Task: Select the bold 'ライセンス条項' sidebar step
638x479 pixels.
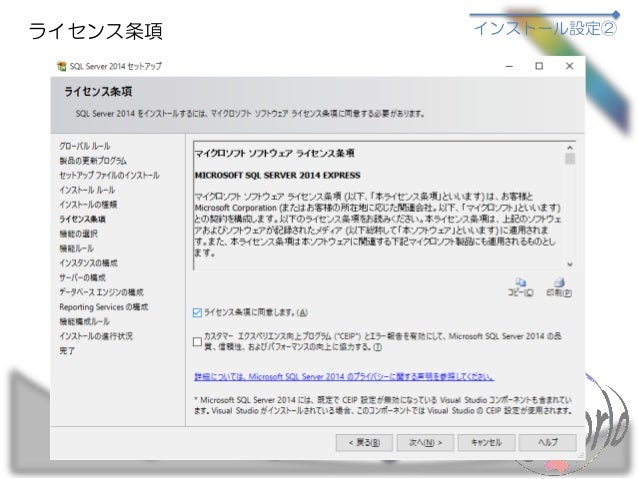Action: pos(82,219)
